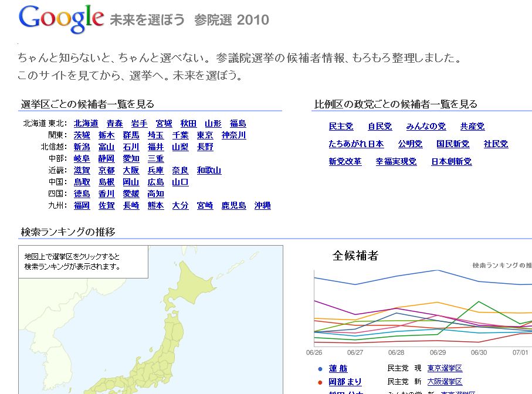Open the 山梨 link
The height and width of the screenshot is (394, 532).
point(180,147)
